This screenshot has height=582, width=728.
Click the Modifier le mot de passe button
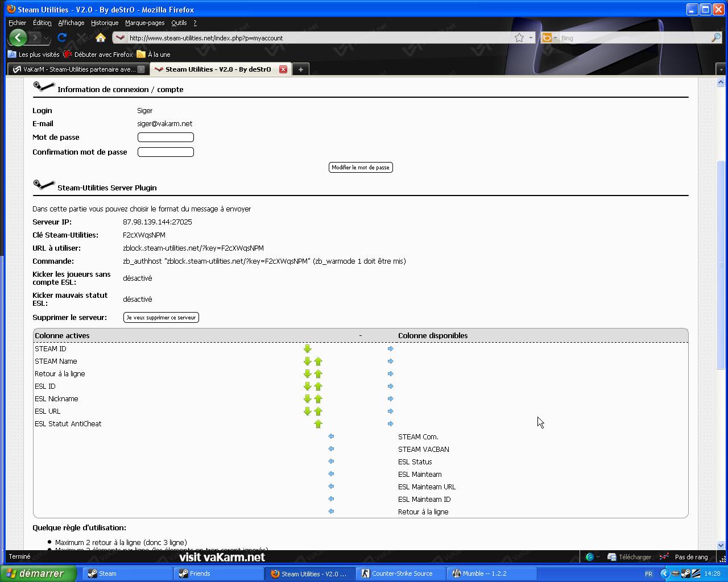click(x=361, y=168)
